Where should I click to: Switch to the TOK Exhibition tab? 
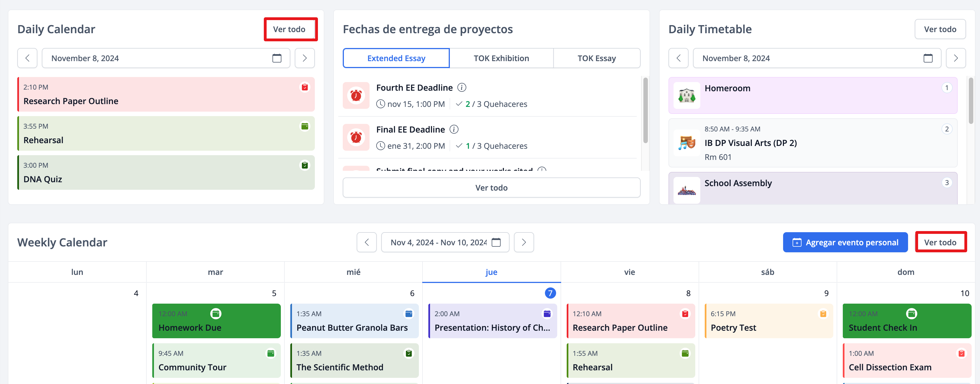[x=501, y=58]
